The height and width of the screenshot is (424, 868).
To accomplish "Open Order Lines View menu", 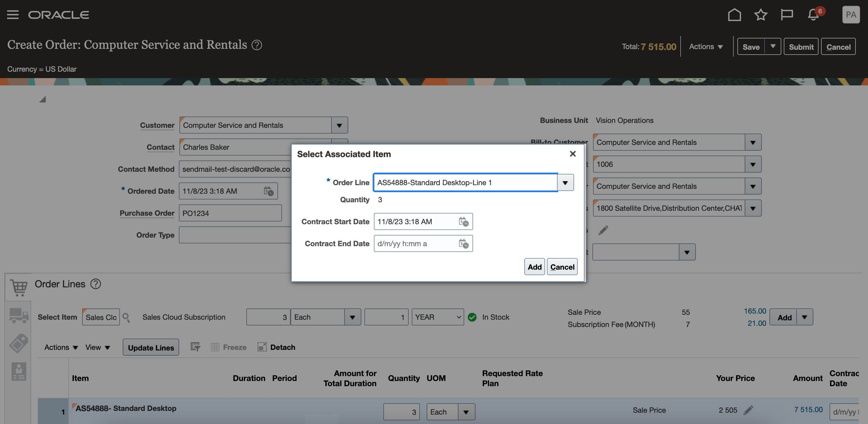I will pyautogui.click(x=98, y=347).
